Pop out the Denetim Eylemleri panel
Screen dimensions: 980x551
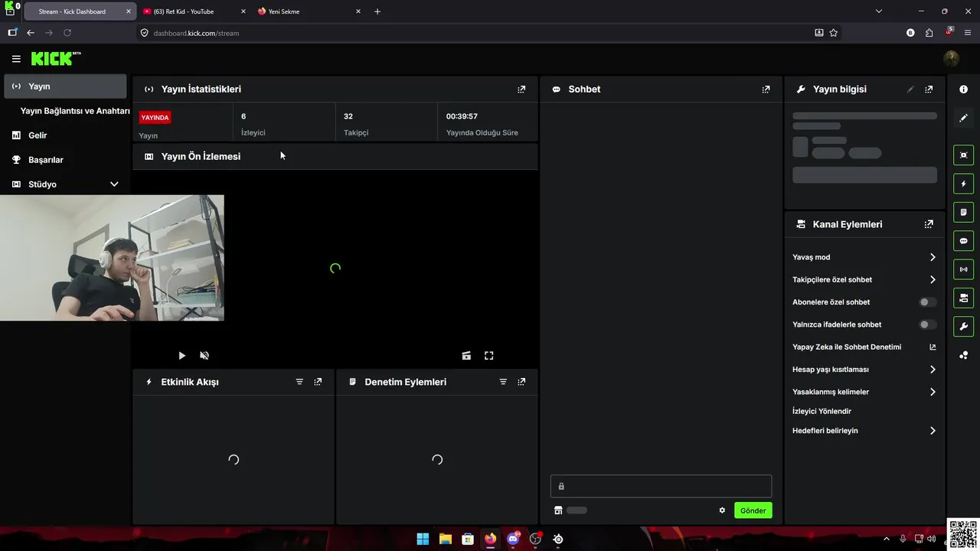click(521, 382)
